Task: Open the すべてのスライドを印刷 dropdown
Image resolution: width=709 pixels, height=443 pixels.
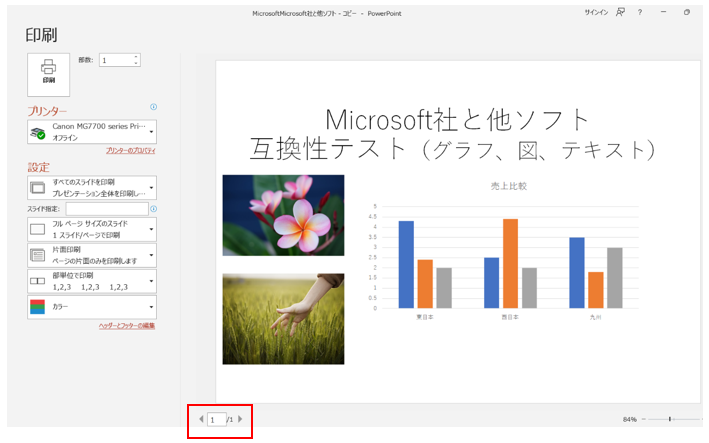Action: pos(91,187)
